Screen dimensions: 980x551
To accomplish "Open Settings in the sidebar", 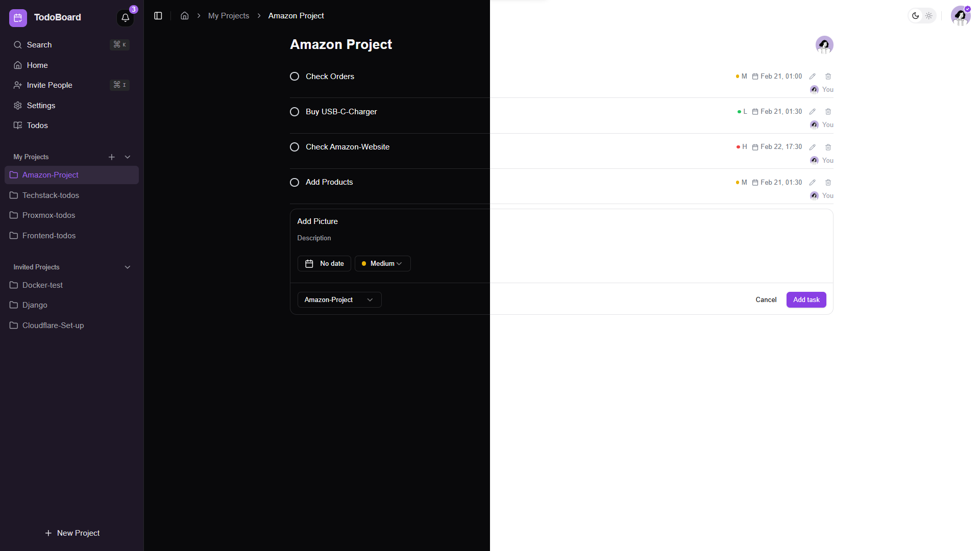I will click(71, 106).
